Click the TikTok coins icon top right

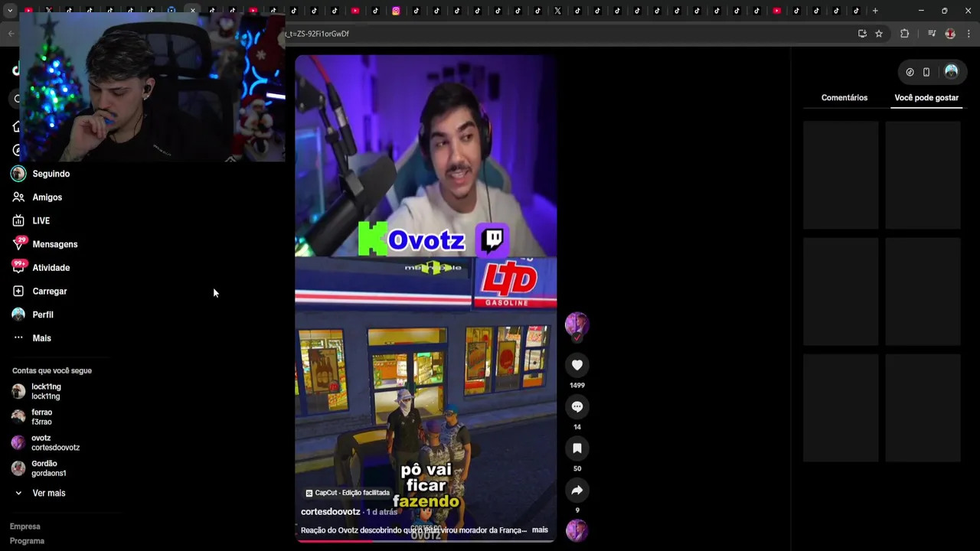tap(910, 72)
